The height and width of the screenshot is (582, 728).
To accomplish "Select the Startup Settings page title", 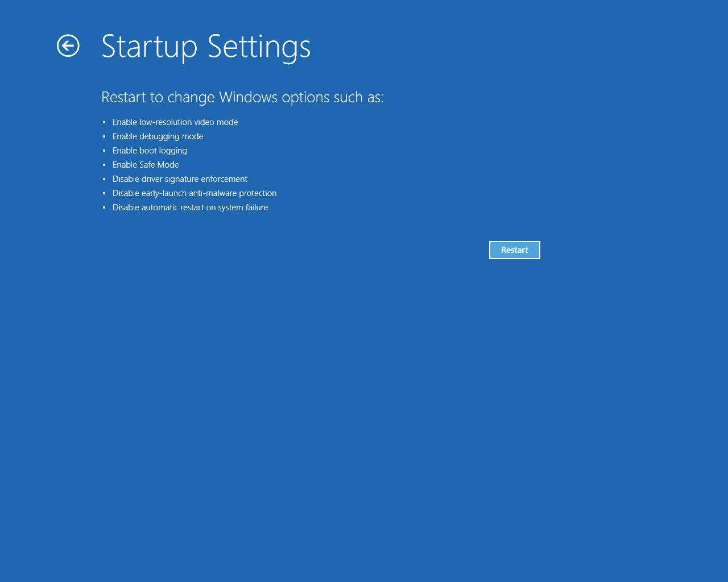I will (x=206, y=47).
